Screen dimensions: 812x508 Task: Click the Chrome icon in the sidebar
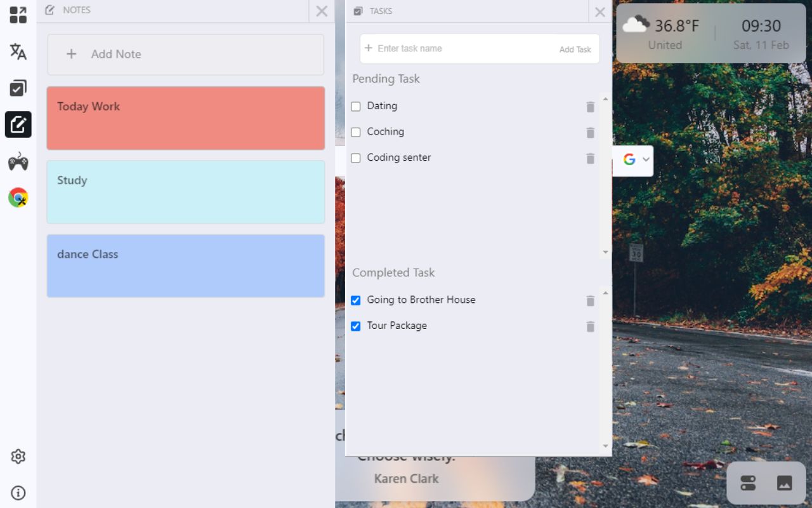(18, 197)
